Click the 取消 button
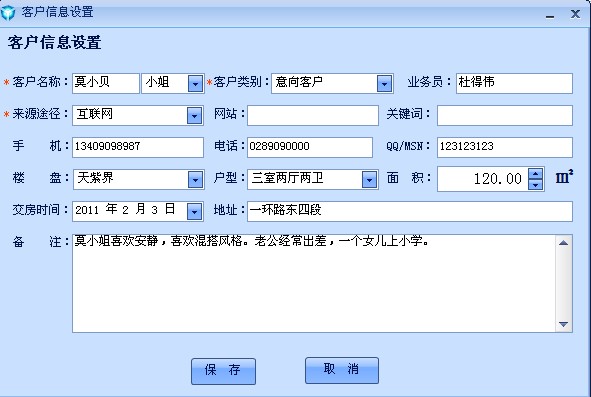This screenshot has height=397, width=591. pos(341,370)
